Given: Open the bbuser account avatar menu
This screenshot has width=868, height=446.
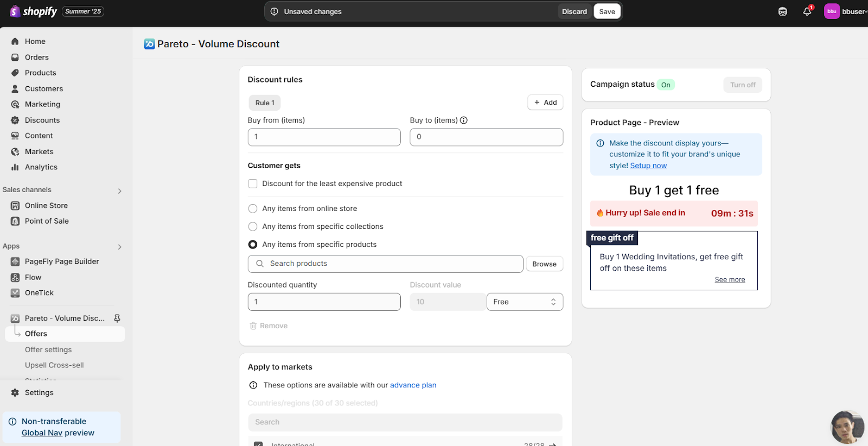Looking at the screenshot, I should click(832, 11).
